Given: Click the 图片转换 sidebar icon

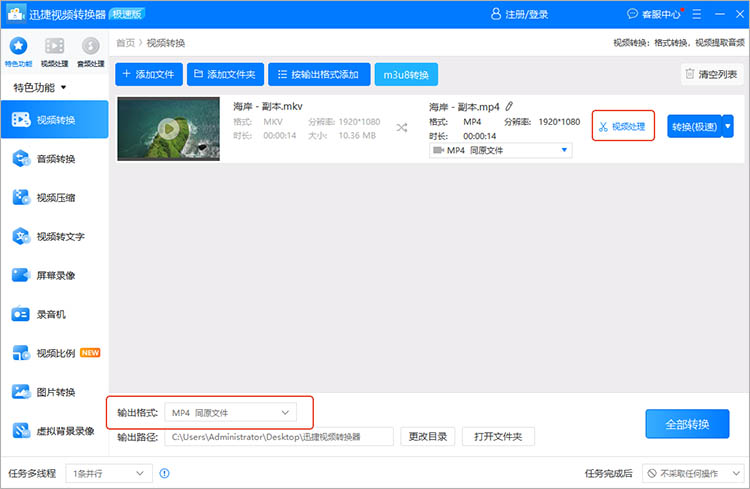Looking at the screenshot, I should [21, 392].
